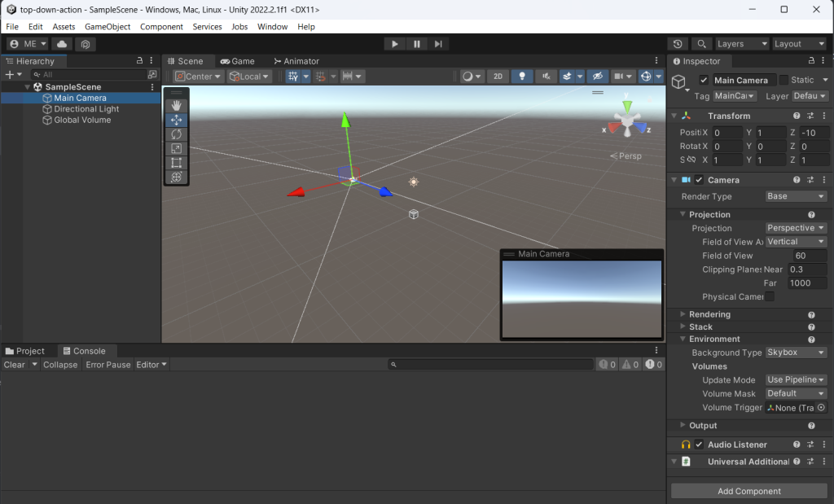834x504 pixels.
Task: Select the Transform tool
Action: [x=176, y=177]
